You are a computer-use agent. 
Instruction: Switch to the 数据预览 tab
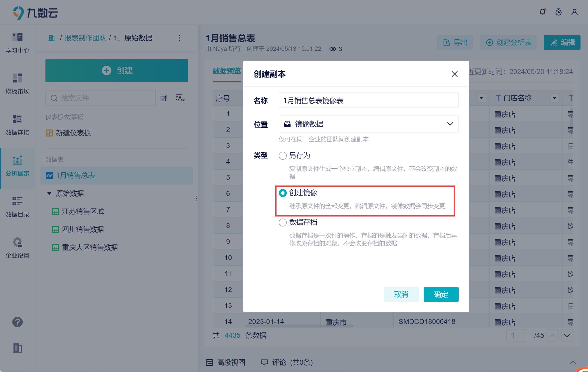click(227, 71)
